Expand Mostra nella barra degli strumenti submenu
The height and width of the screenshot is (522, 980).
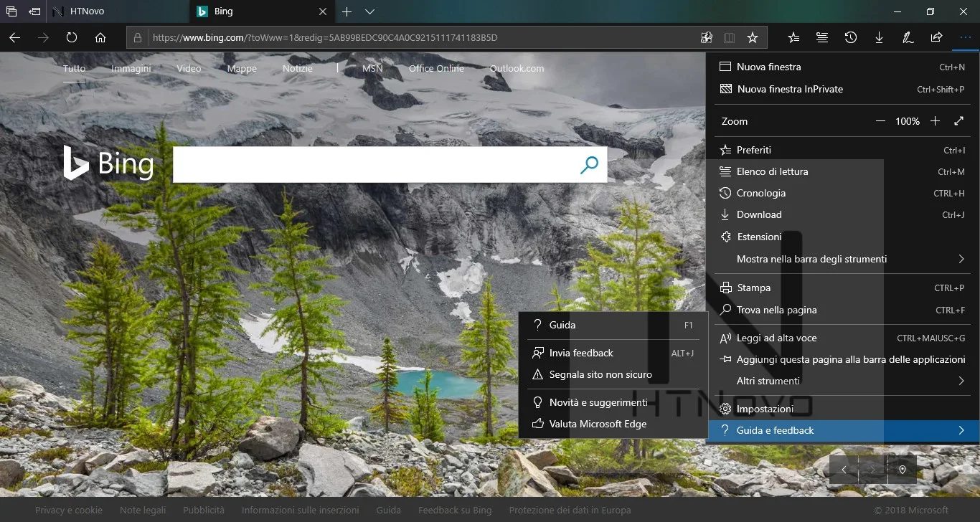[843, 259]
